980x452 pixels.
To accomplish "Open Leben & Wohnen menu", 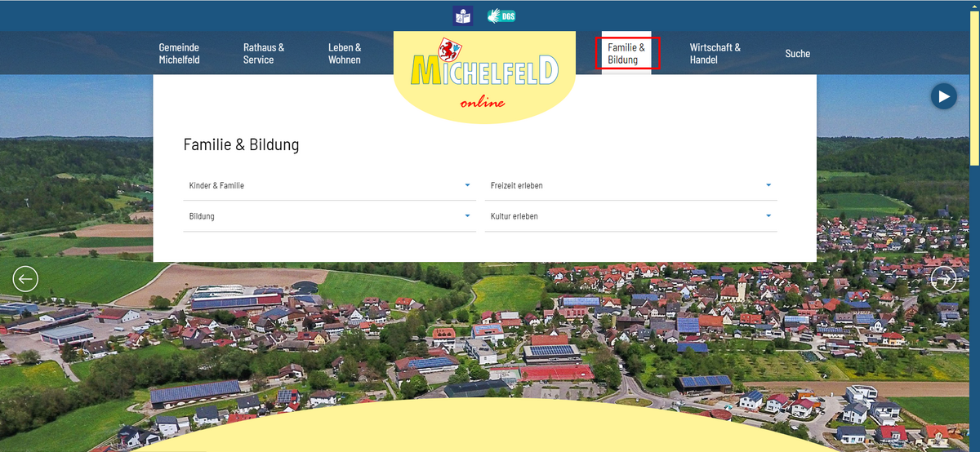I will click(345, 54).
